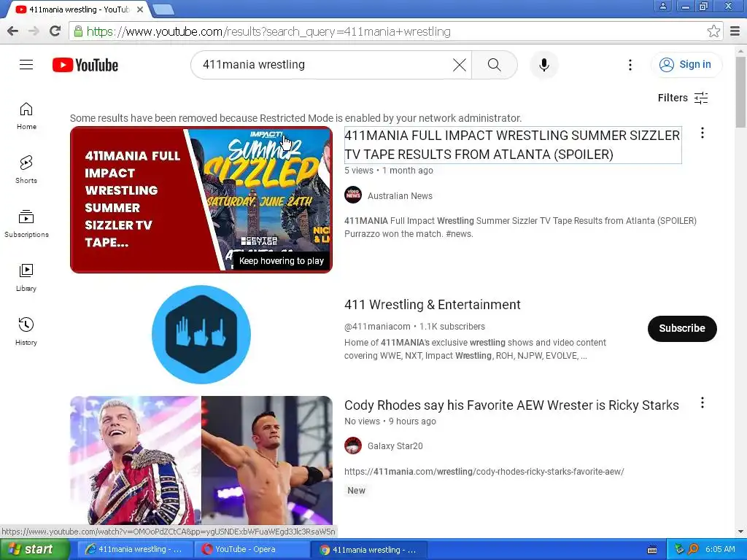Switch to YouTube - Opera taskbar window
747x560 pixels.
click(252, 550)
